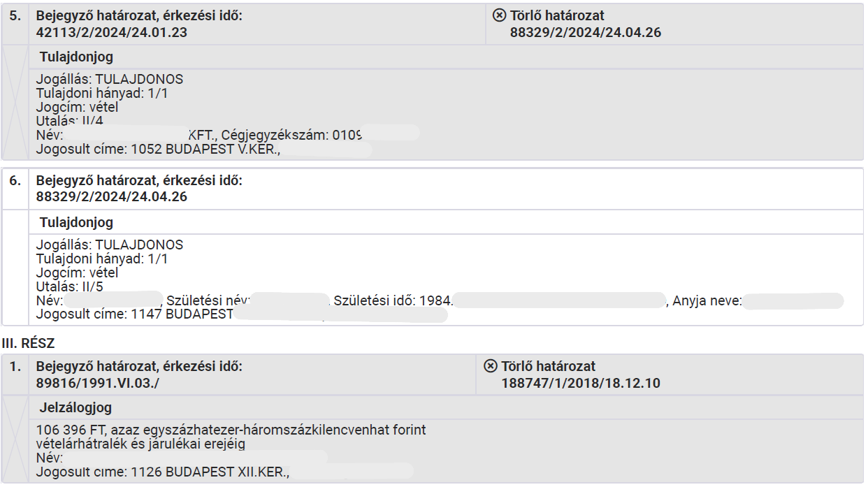Open registration number 88329/2/2024/24.04.26 in entry 6
Viewport: 868px width, 487px height.
pyautogui.click(x=112, y=197)
